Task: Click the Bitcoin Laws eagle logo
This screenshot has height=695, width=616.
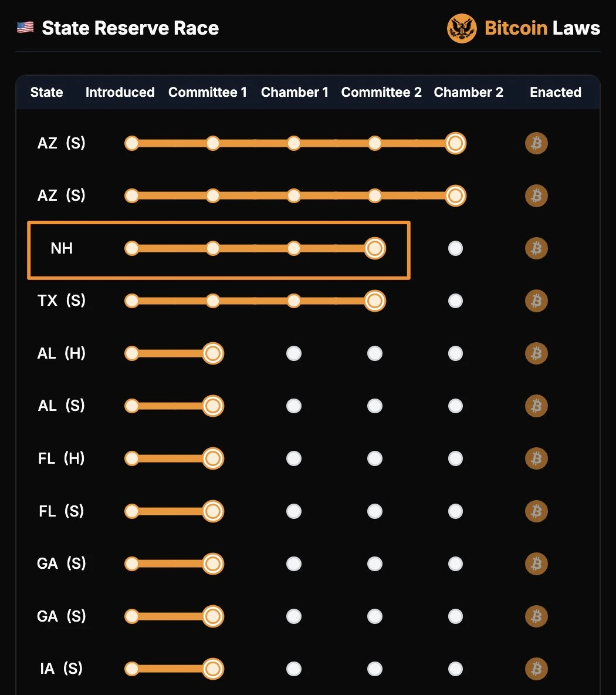Action: coord(462,28)
